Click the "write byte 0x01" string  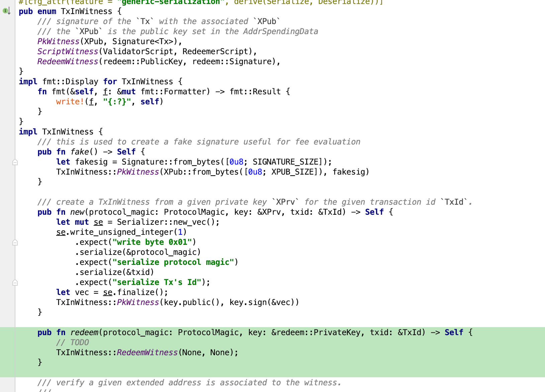[152, 242]
